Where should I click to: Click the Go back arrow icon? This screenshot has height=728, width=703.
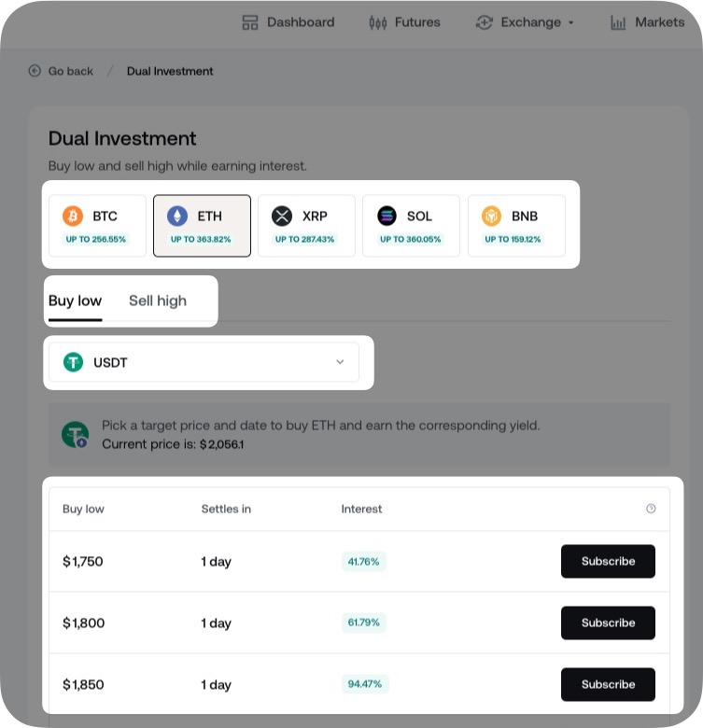(35, 71)
